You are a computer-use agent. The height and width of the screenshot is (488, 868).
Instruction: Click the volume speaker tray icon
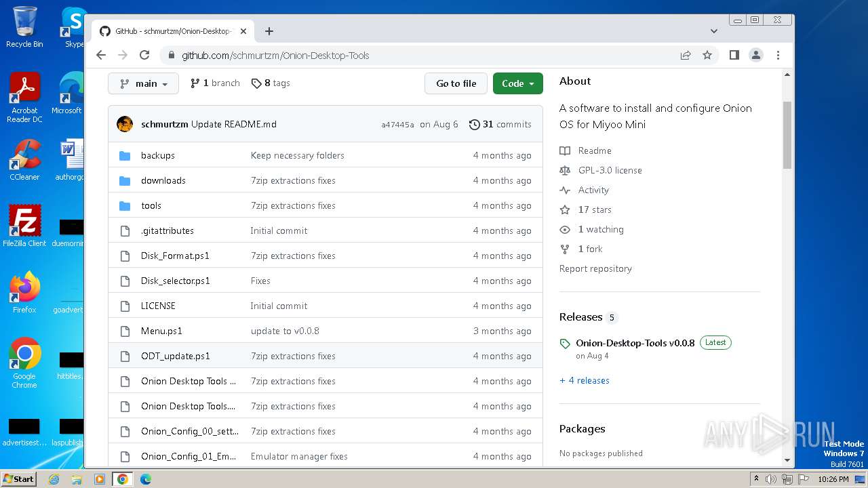pyautogui.click(x=771, y=479)
